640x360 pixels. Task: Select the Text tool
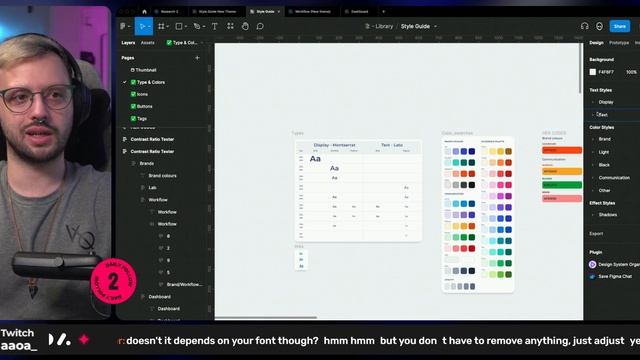pos(215,26)
